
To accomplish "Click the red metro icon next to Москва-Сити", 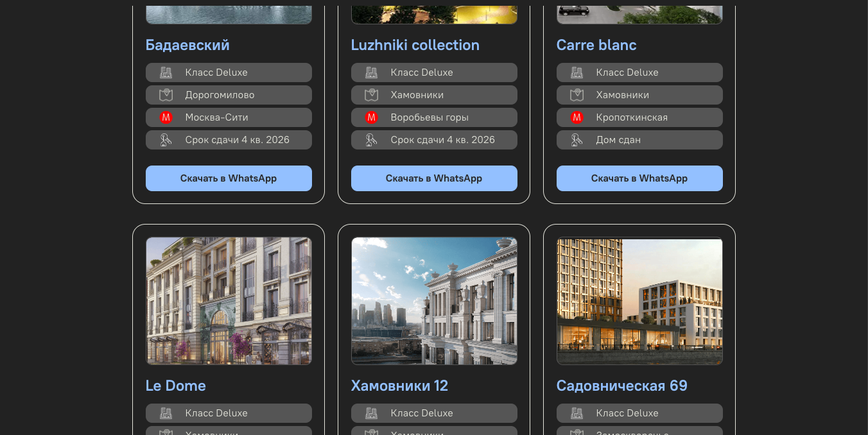I will tap(166, 117).
